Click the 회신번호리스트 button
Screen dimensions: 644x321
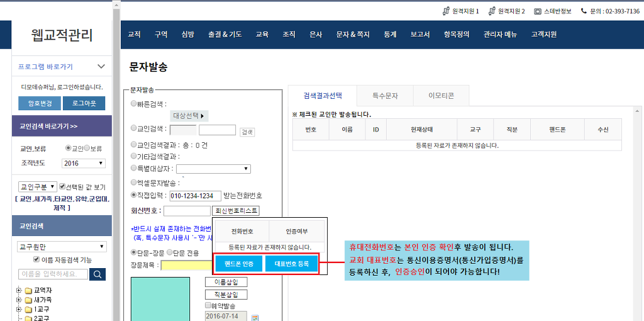tap(236, 211)
